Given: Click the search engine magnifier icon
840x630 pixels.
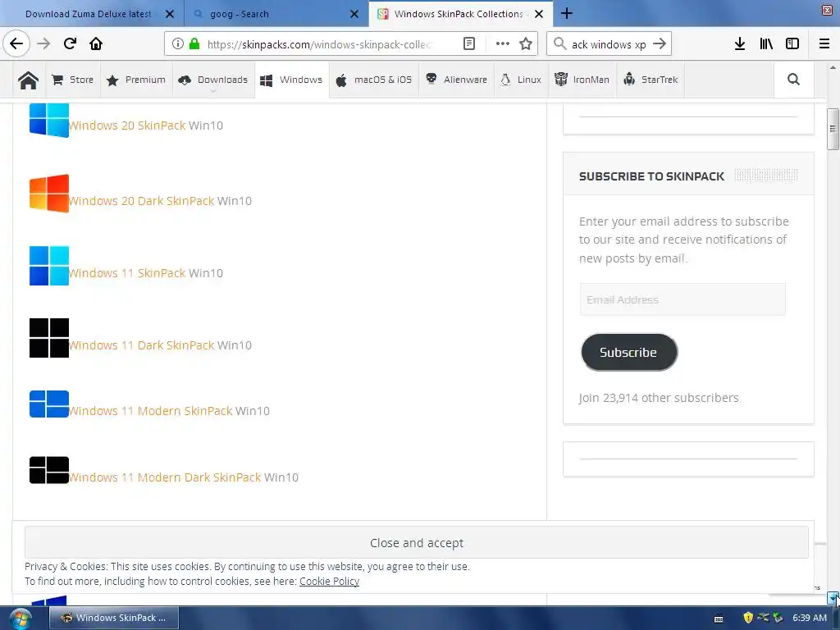Looking at the screenshot, I should pyautogui.click(x=559, y=44).
